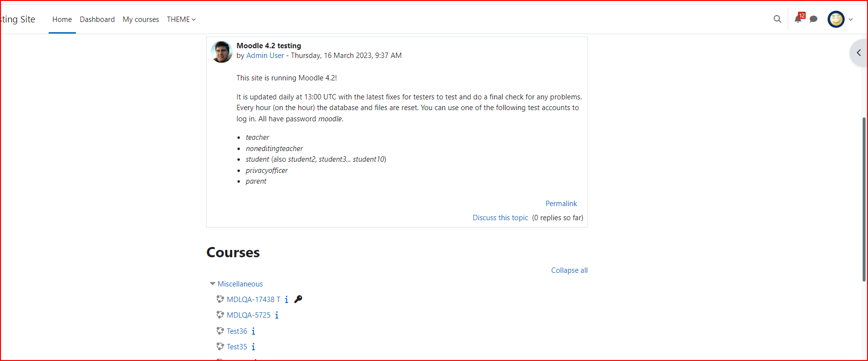Screen dimensions: 868x361
Task: Click MDLQA-17438 T course icon
Action: point(220,299)
